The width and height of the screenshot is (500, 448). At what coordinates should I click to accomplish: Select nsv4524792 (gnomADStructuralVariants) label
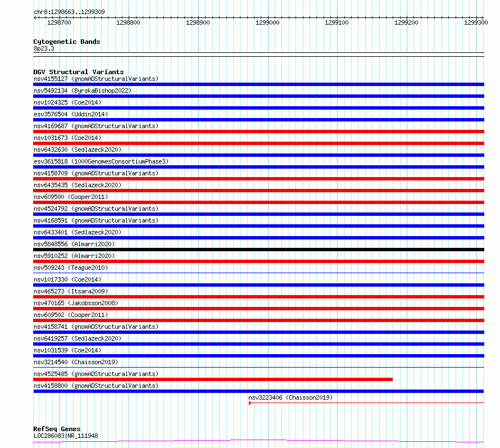pos(96,209)
